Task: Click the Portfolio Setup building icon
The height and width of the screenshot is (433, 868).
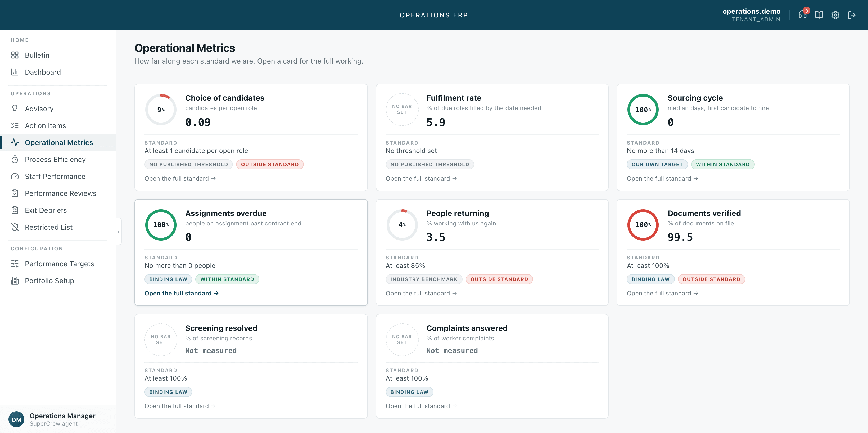Action: coord(15,280)
